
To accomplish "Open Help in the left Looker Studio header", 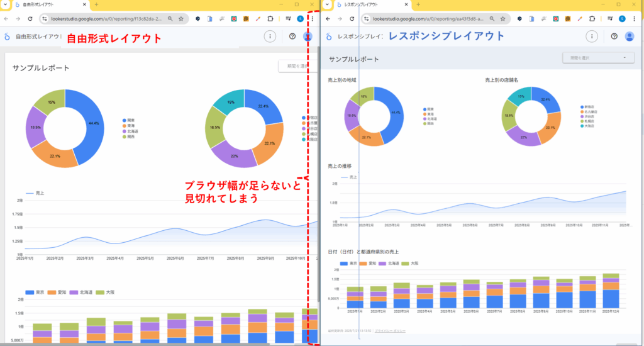I will click(292, 36).
